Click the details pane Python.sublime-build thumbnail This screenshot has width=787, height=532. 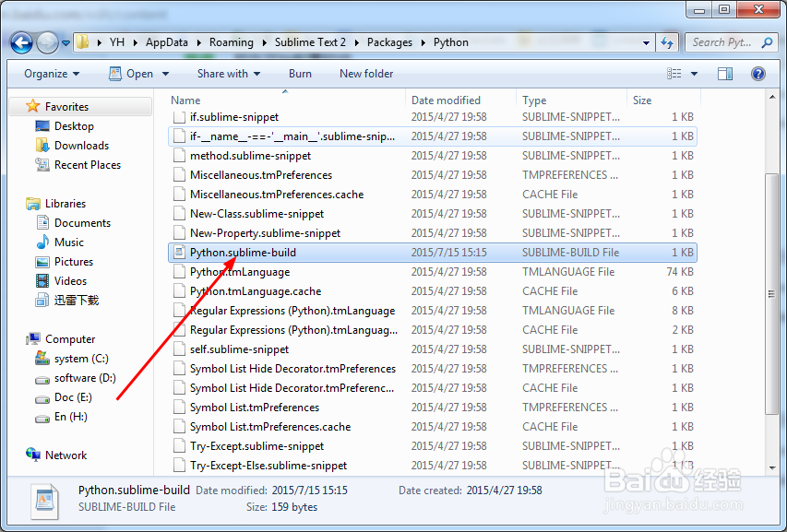(x=44, y=502)
